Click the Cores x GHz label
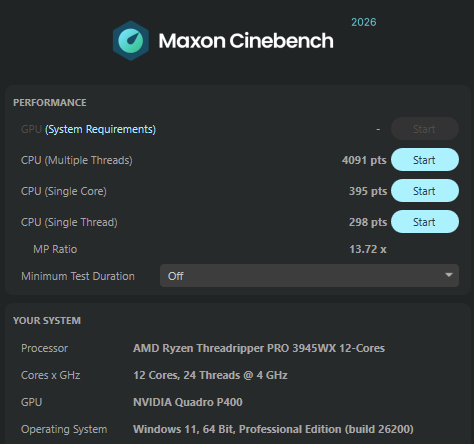The width and height of the screenshot is (474, 444). pos(50,375)
